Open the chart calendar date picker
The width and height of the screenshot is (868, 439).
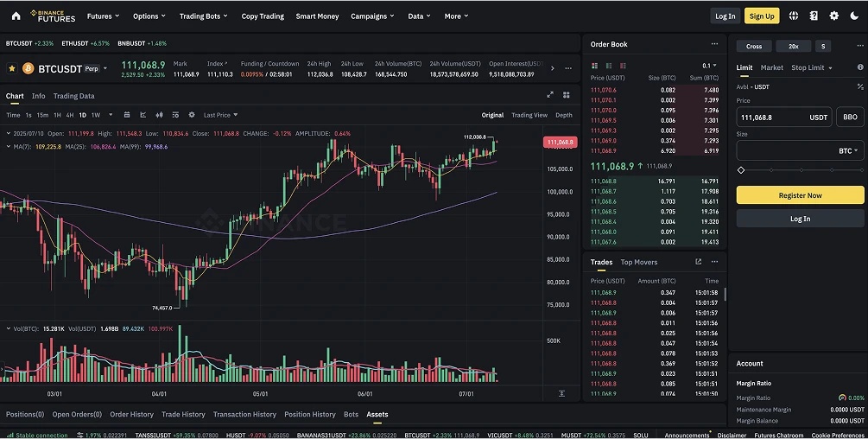[127, 115]
